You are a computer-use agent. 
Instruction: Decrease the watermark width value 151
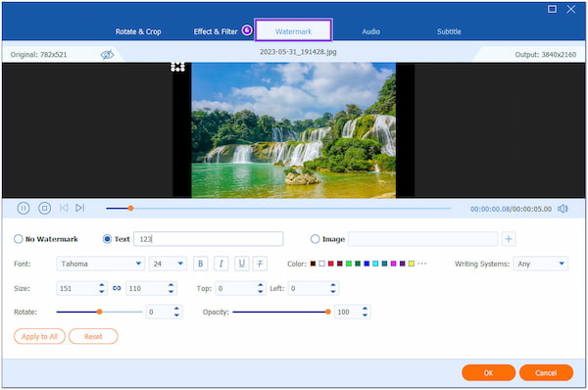pos(102,291)
